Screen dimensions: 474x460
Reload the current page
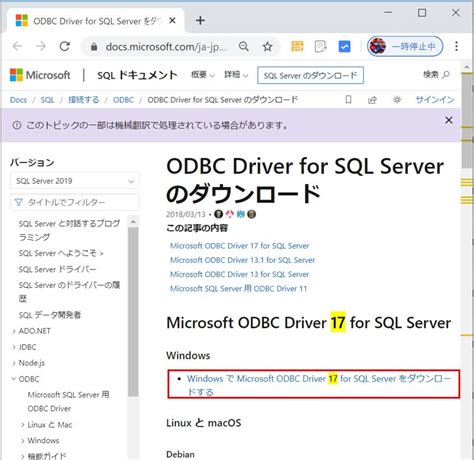pos(65,46)
